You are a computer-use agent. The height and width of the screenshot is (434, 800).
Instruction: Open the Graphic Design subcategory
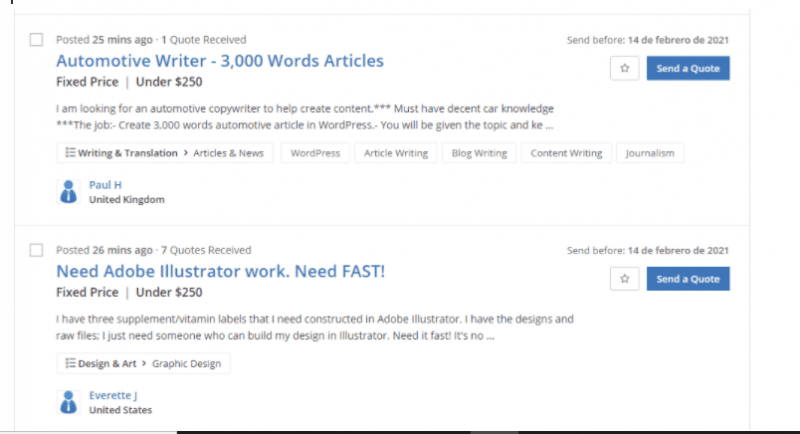click(186, 364)
